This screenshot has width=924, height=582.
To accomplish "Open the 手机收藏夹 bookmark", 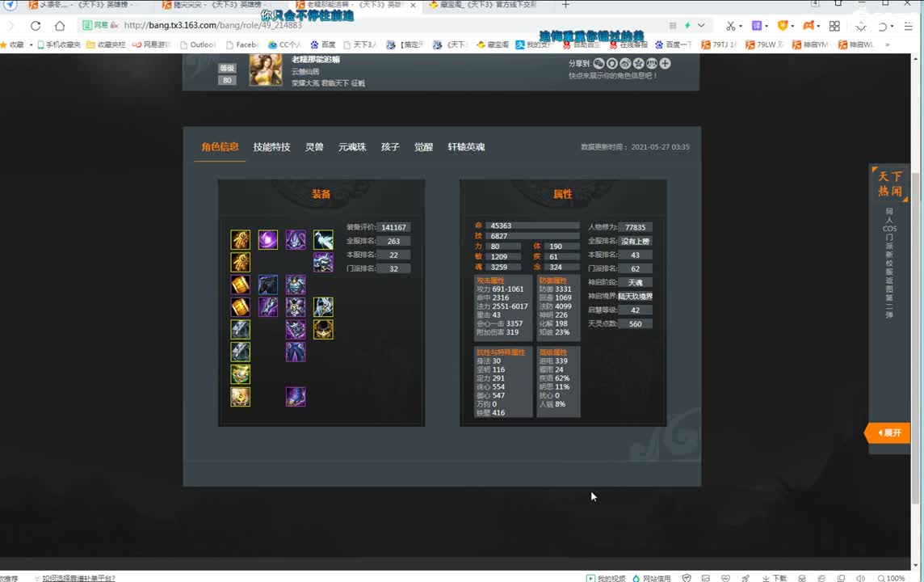I will coord(58,44).
